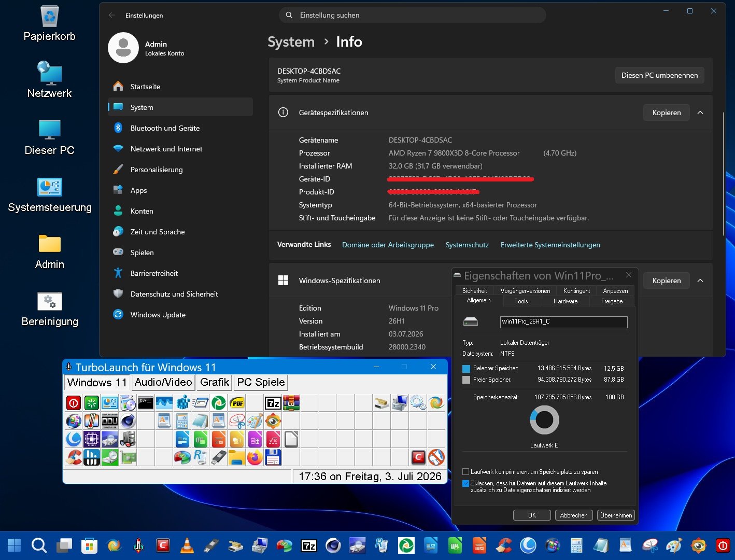Open Microsoft Store from taskbar

89,545
